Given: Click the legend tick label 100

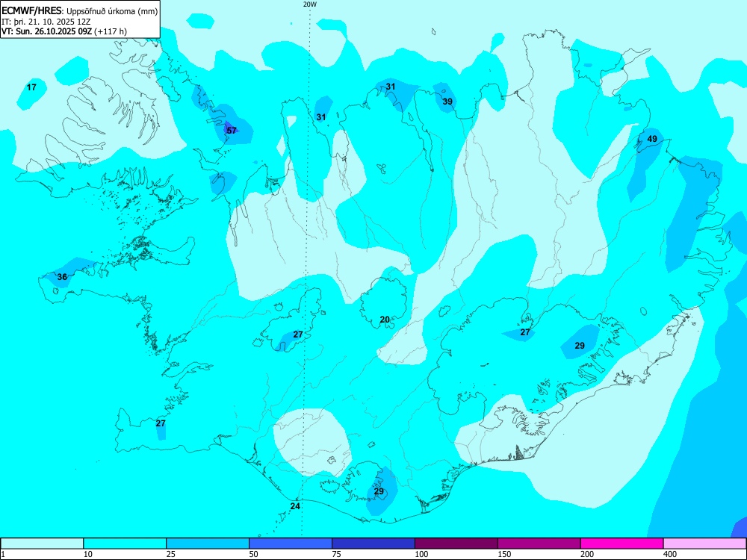Looking at the screenshot, I should pyautogui.click(x=421, y=554).
